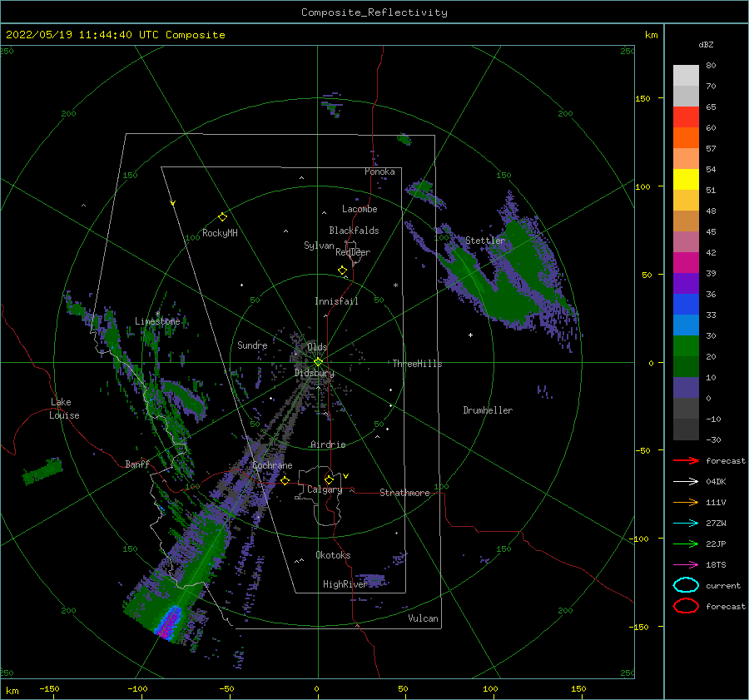Pick the bright yellow 51-54 dBZ swatch

pos(686,180)
